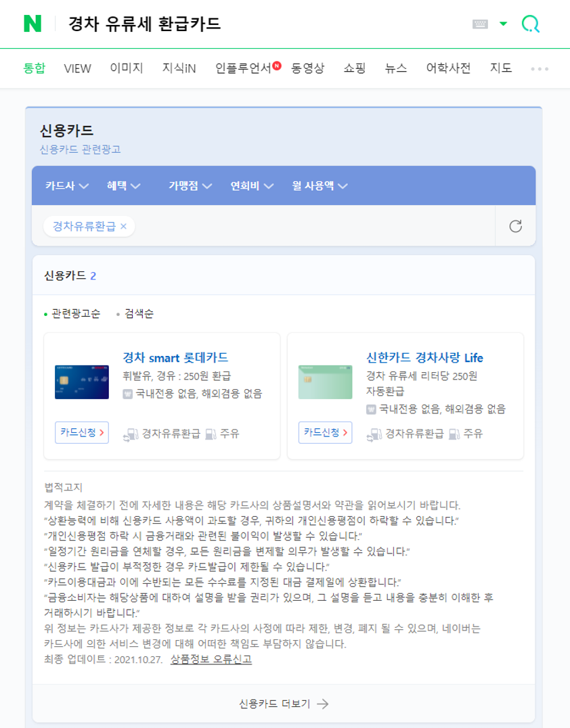Select the 뉴스 tab
570x728 pixels.
coord(396,68)
